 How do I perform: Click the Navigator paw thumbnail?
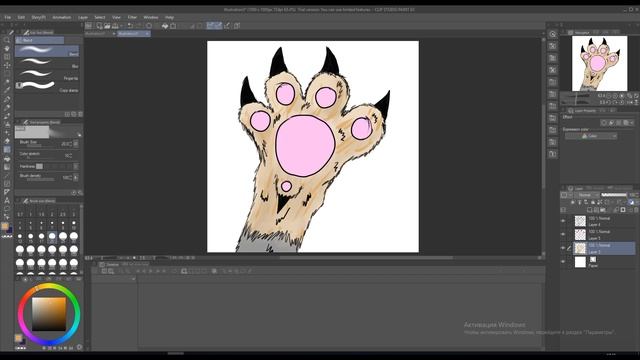pos(599,63)
